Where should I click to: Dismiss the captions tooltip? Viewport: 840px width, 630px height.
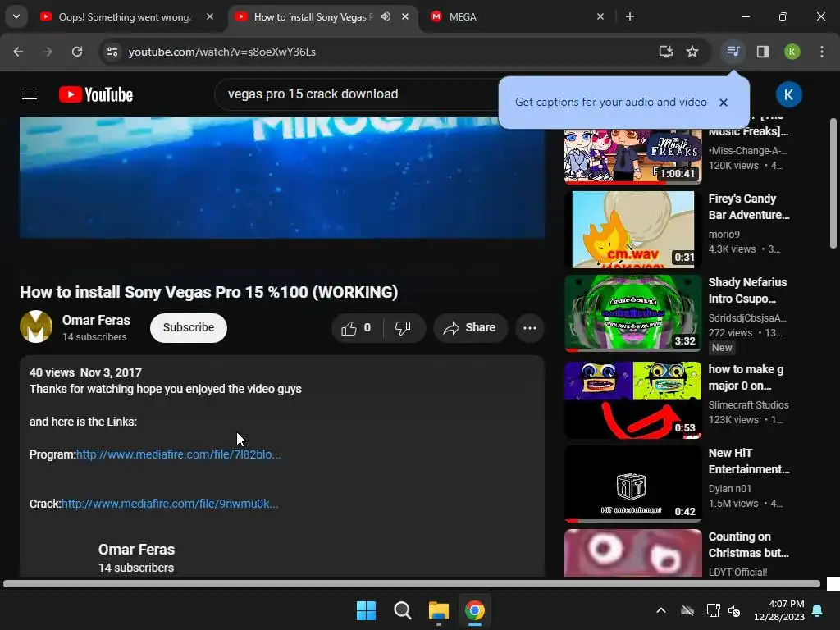pyautogui.click(x=724, y=103)
